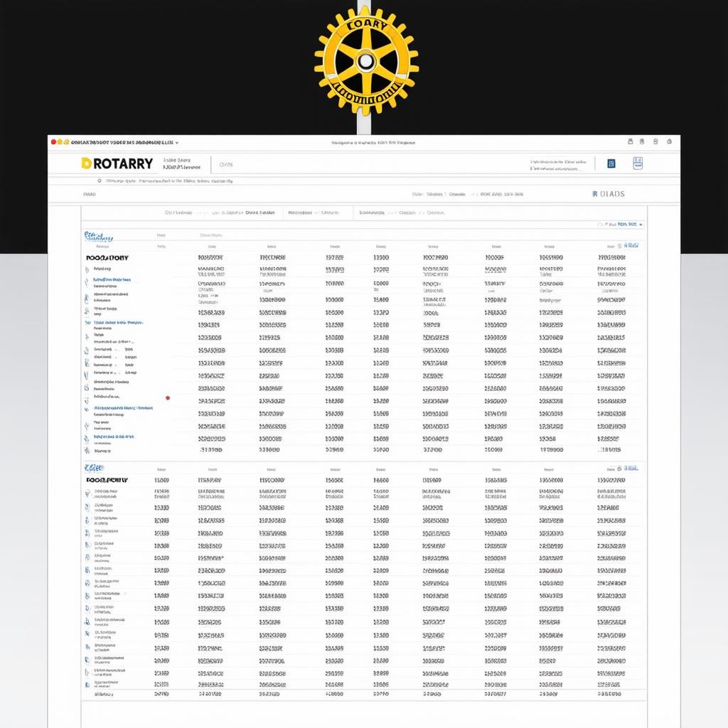The width and height of the screenshot is (728, 728).
Task: Click the solid dark blue square header icon
Action: click(x=611, y=164)
